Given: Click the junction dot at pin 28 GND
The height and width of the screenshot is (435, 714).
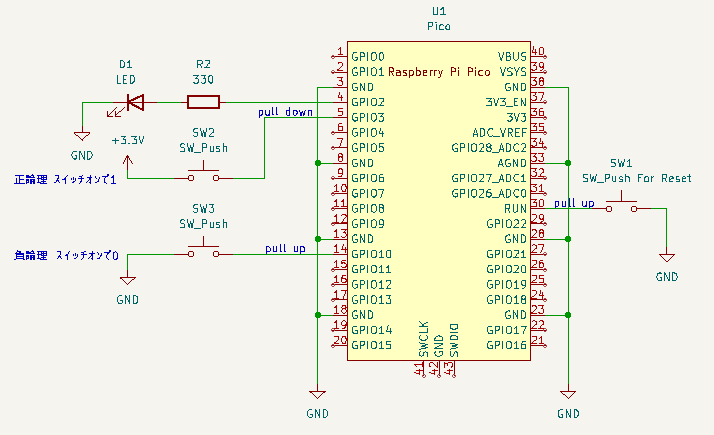Looking at the screenshot, I should tap(568, 239).
